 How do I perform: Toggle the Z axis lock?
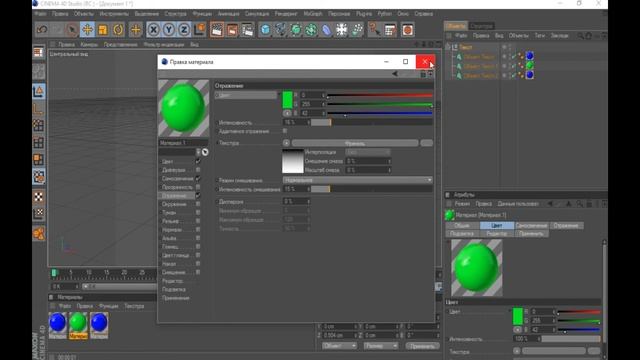coord(184,29)
